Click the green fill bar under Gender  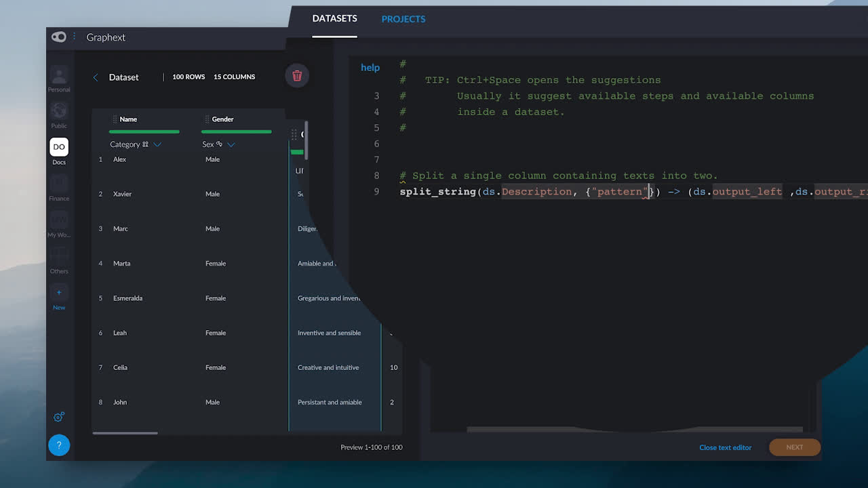tap(237, 131)
